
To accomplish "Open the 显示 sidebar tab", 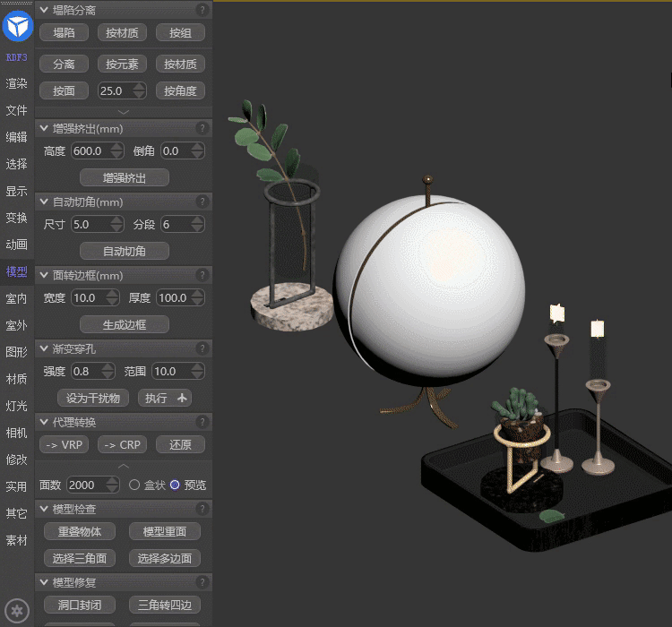I will pyautogui.click(x=17, y=191).
